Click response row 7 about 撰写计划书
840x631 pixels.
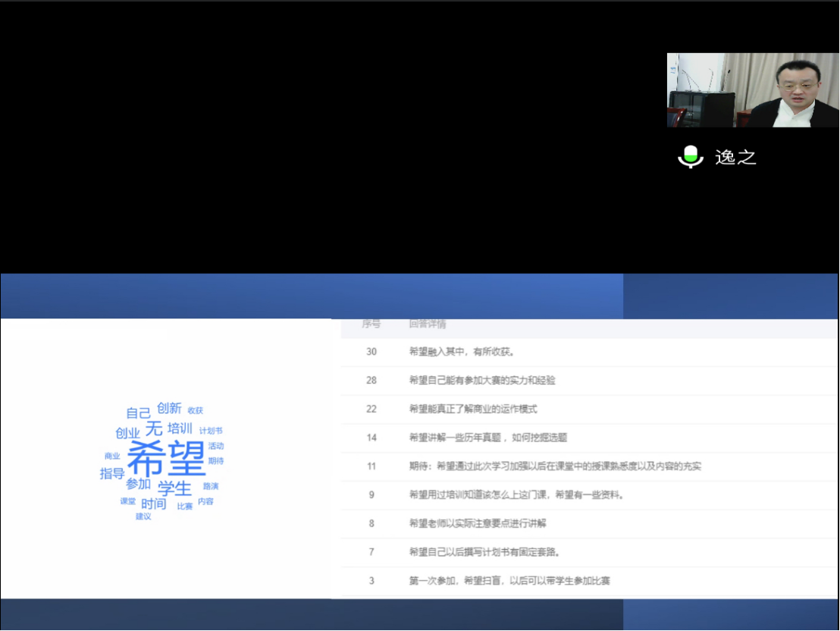click(x=484, y=552)
